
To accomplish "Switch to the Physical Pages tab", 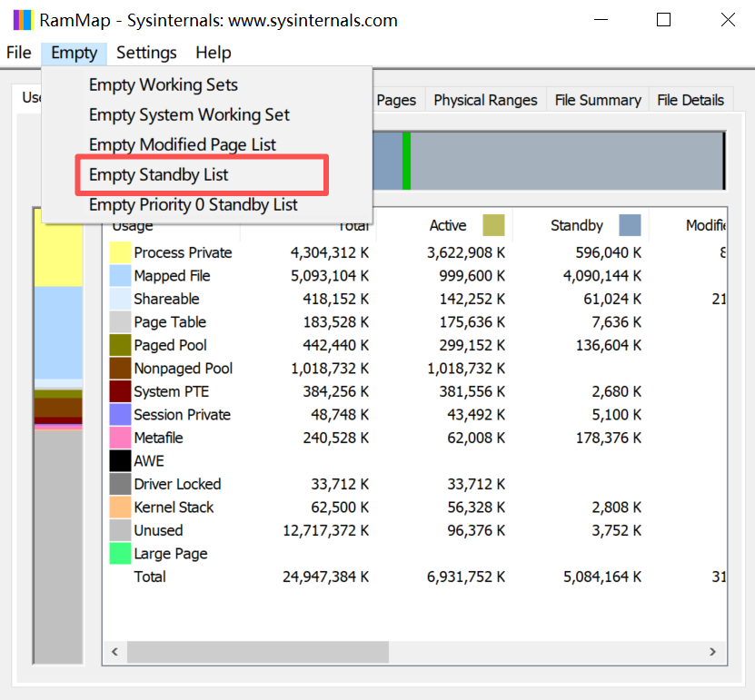I will [397, 100].
